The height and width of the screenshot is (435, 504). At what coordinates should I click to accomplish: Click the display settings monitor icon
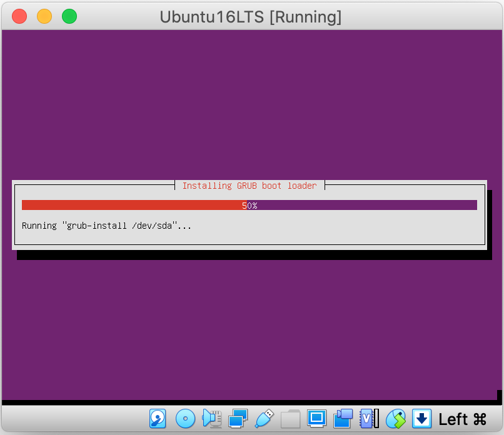pyautogui.click(x=317, y=418)
